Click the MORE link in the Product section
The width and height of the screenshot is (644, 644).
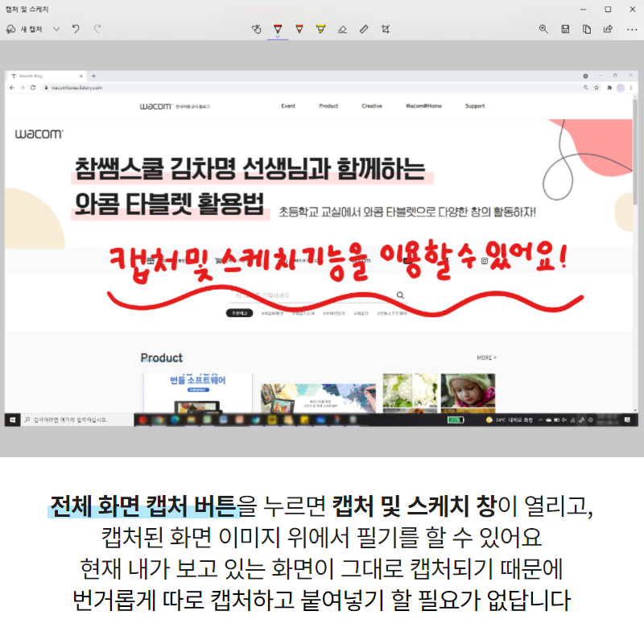pos(486,357)
